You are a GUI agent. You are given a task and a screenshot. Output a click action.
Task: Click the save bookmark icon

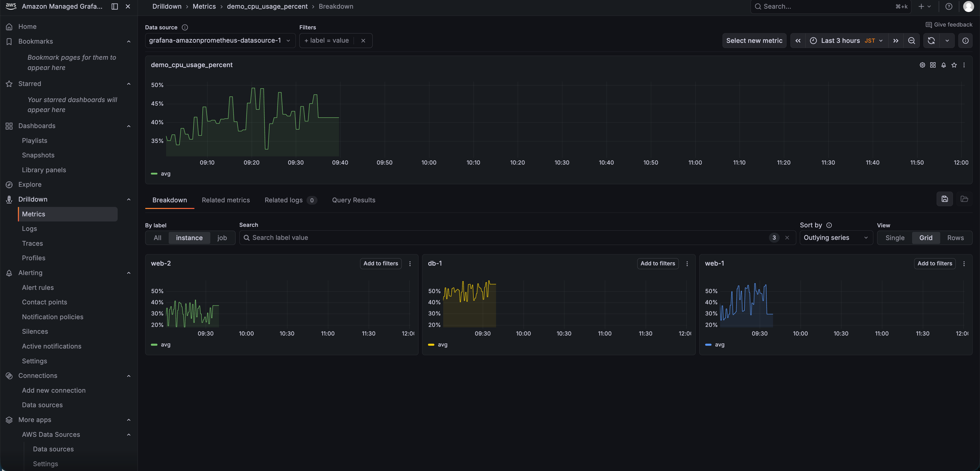pyautogui.click(x=944, y=199)
